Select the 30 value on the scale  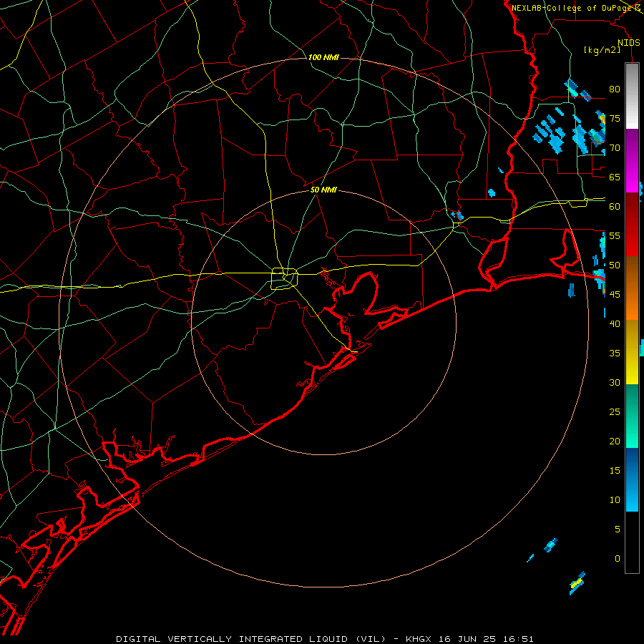click(x=615, y=382)
